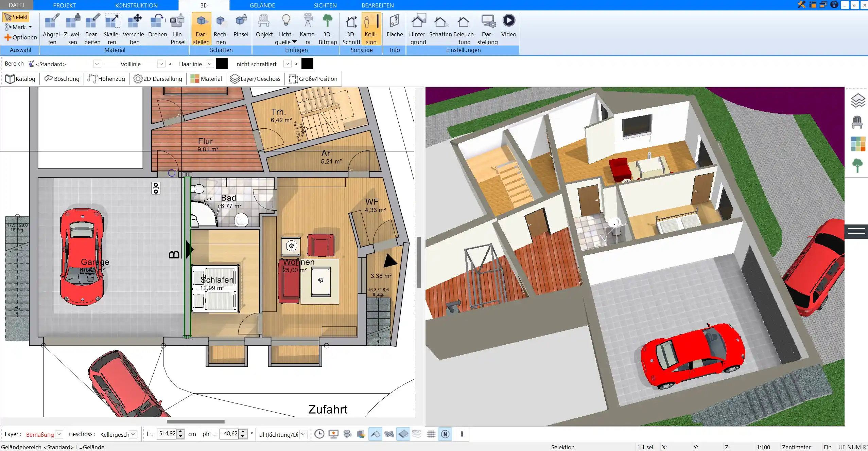The image size is (868, 451).
Task: Open Beleuchtung settings
Action: pos(464,29)
